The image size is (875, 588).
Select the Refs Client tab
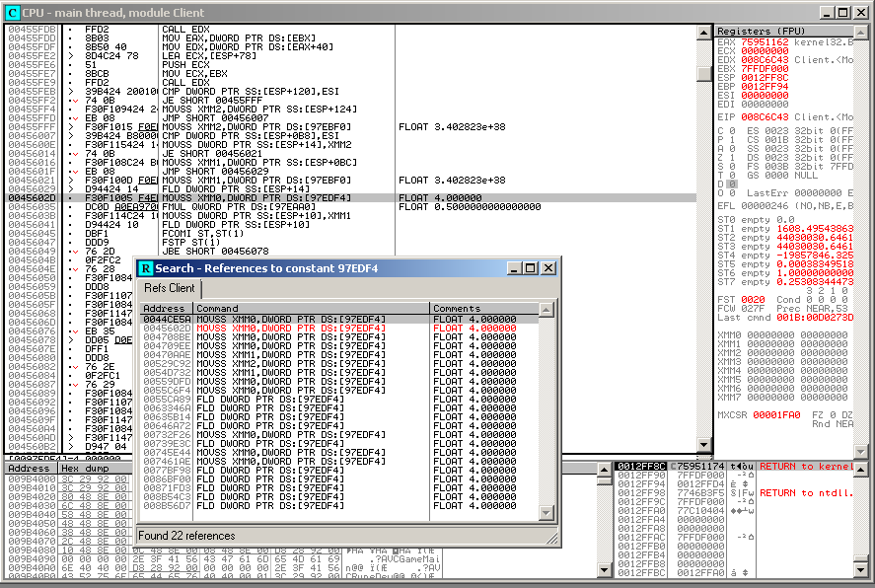tap(170, 288)
